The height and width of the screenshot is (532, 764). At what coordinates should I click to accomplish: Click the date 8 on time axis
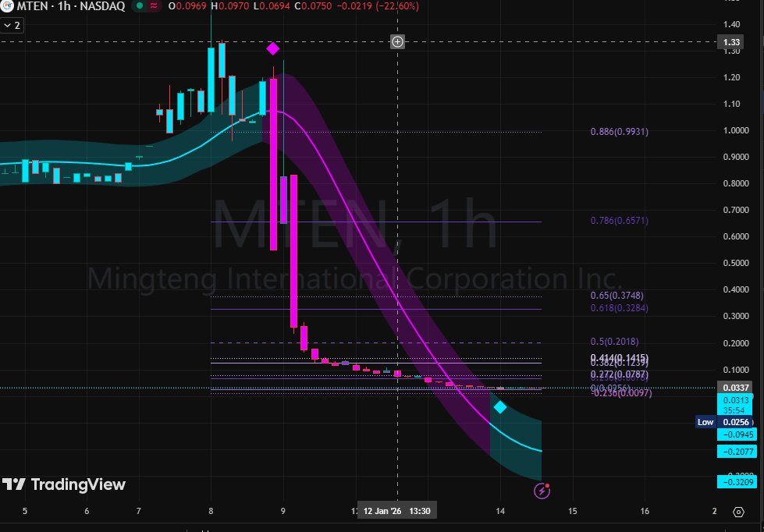pyautogui.click(x=211, y=511)
